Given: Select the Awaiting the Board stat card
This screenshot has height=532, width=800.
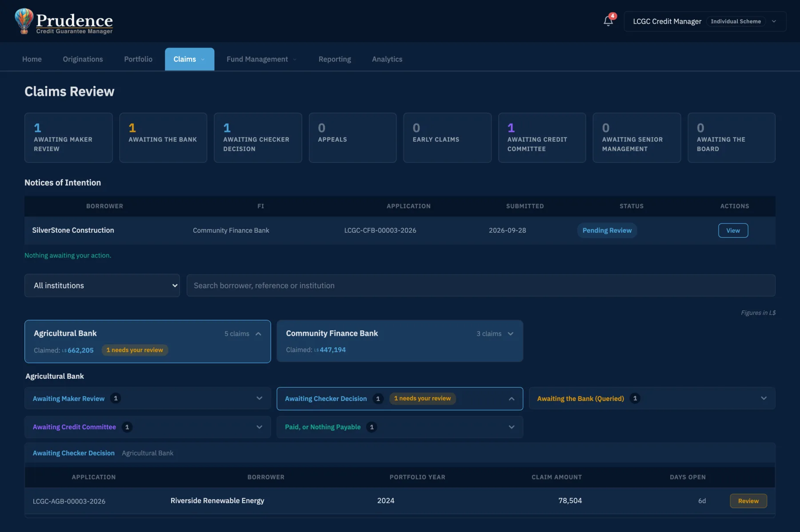Looking at the screenshot, I should click(x=731, y=138).
